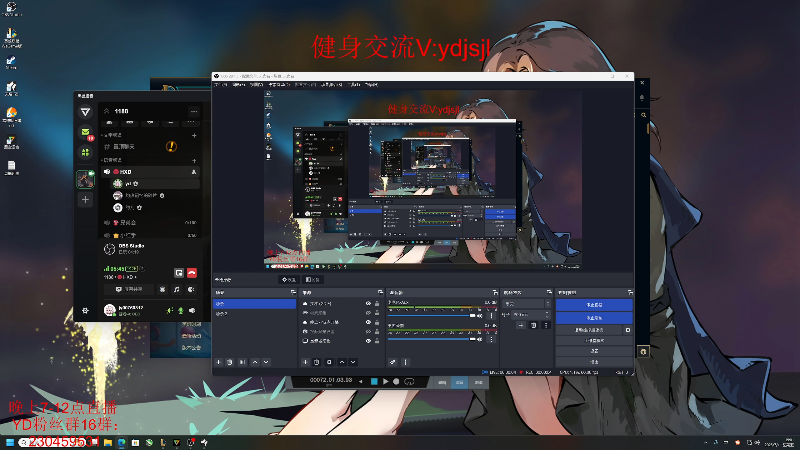Click chat app home logo in sidebar
The width and height of the screenshot is (800, 450).
click(x=85, y=112)
